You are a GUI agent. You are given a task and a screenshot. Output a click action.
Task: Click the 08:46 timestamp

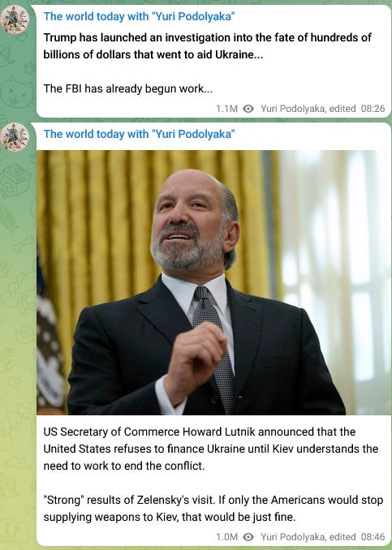pyautogui.click(x=373, y=537)
